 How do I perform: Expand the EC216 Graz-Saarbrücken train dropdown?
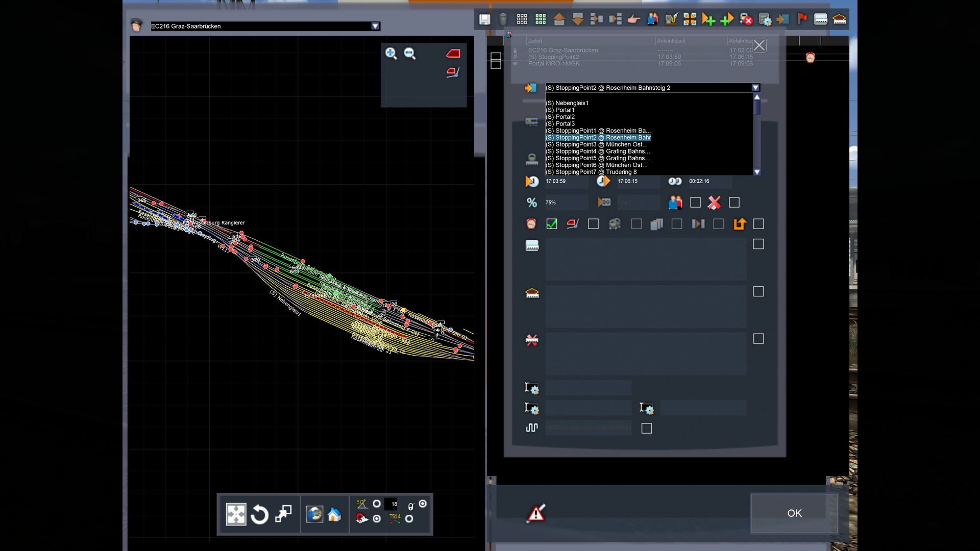(x=375, y=26)
